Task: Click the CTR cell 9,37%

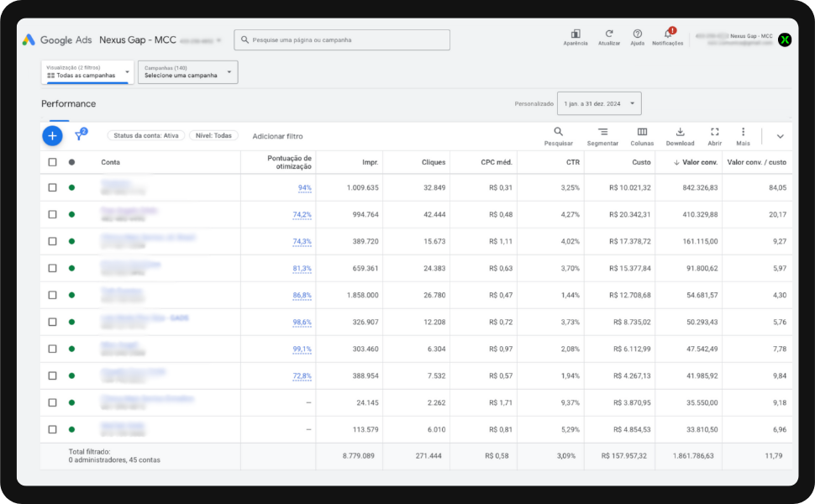Action: (x=570, y=402)
